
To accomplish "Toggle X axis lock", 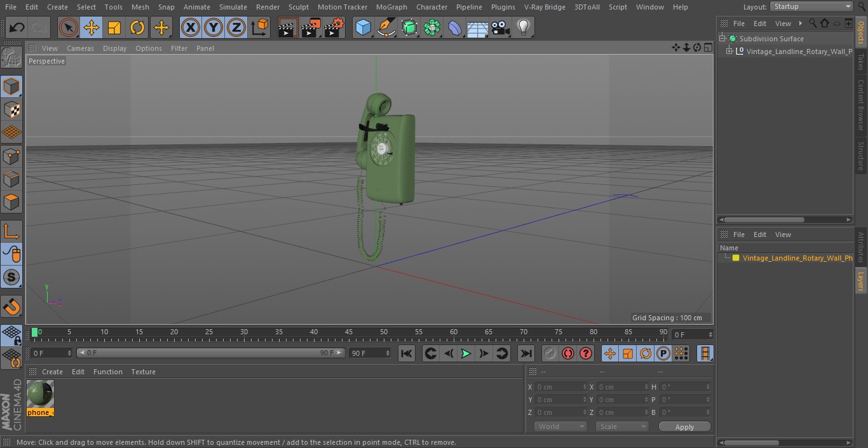I will coord(191,28).
